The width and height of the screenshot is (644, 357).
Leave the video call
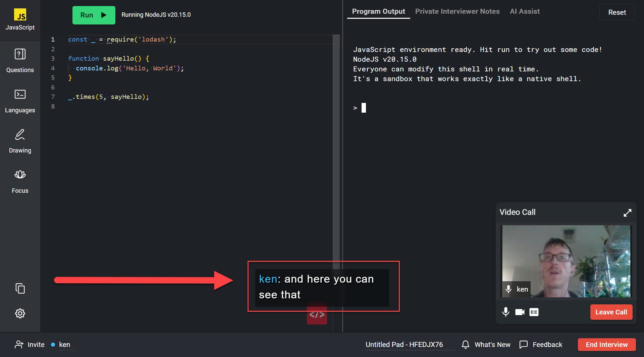611,312
